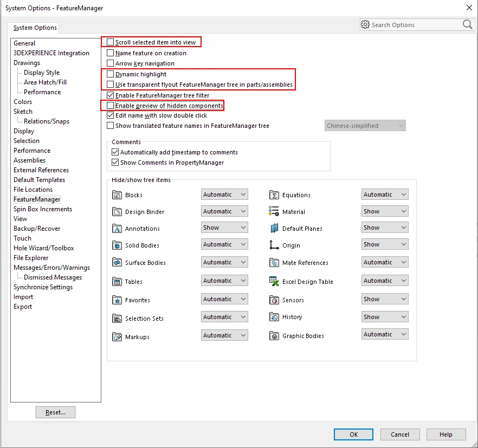Click the Design Binder folder icon
The width and height of the screenshot is (478, 448).
[117, 212]
